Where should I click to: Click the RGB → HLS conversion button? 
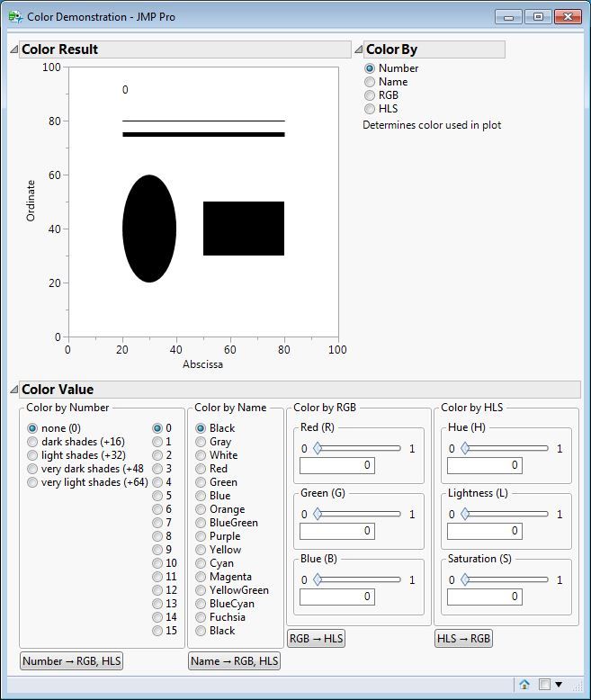click(x=316, y=639)
